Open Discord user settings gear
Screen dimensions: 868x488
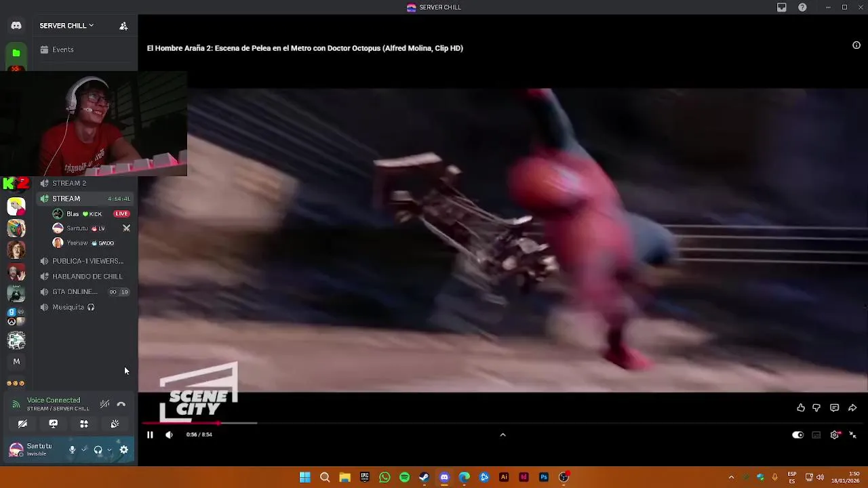(124, 449)
